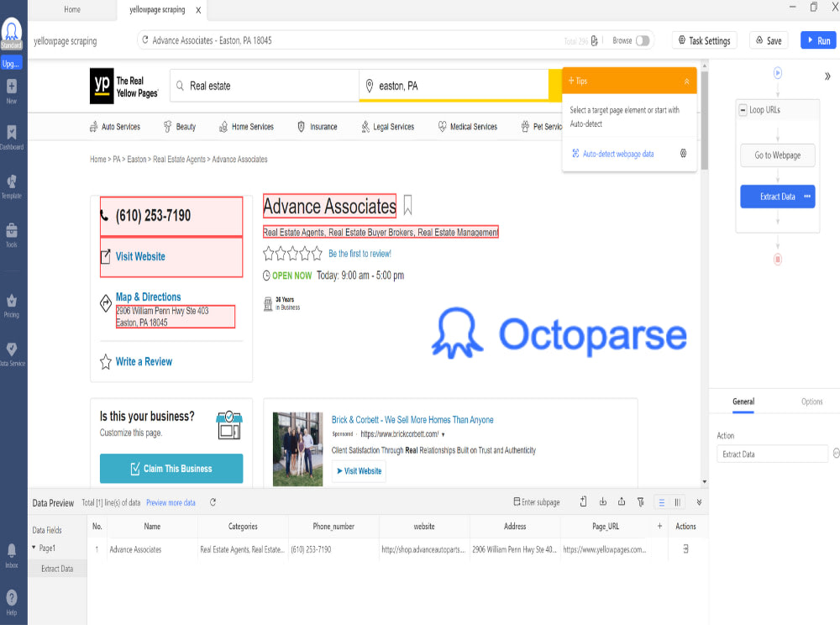Open Tools in left sidebar

11,235
